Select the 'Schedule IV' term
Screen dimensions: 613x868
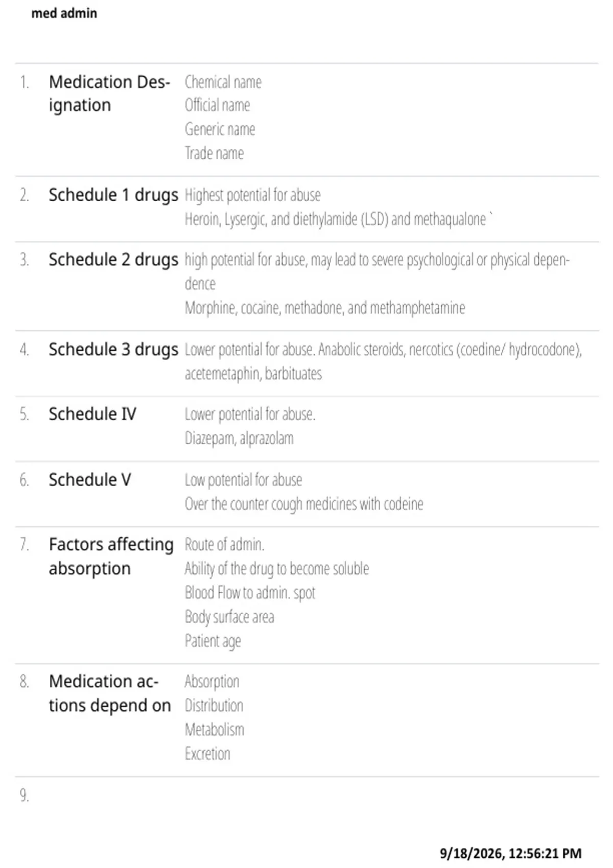point(92,414)
